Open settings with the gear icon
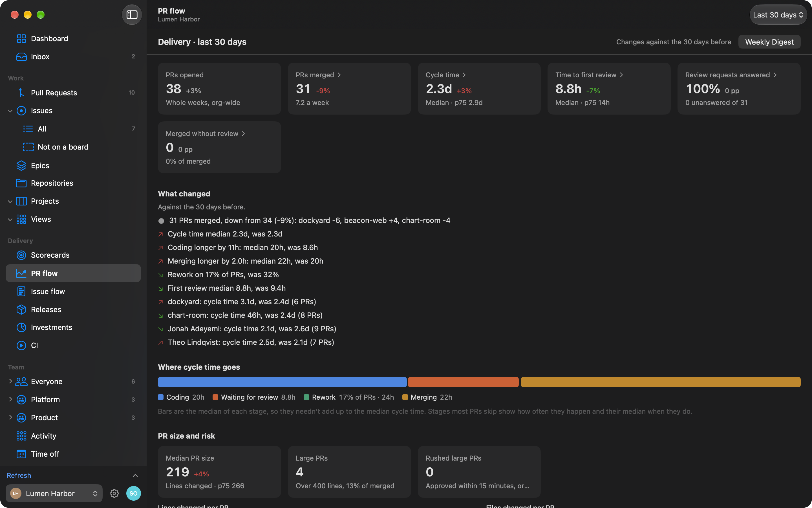Image resolution: width=812 pixels, height=508 pixels. coord(114,493)
